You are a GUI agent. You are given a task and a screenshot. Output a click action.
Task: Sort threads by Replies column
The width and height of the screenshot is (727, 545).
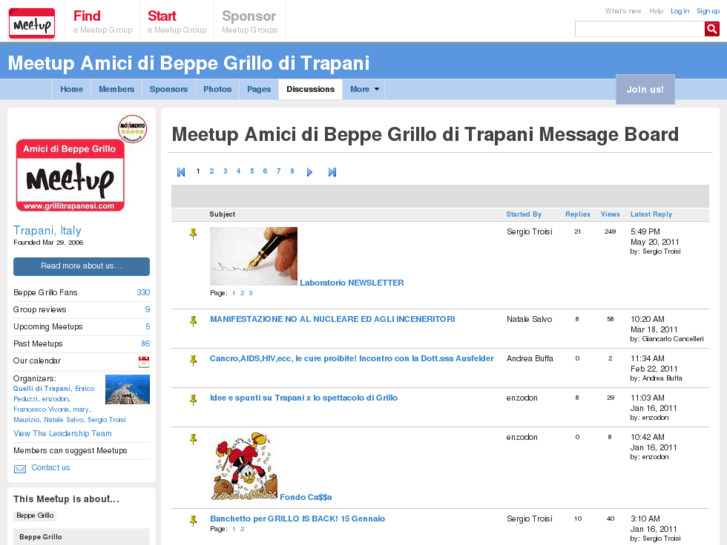577,214
